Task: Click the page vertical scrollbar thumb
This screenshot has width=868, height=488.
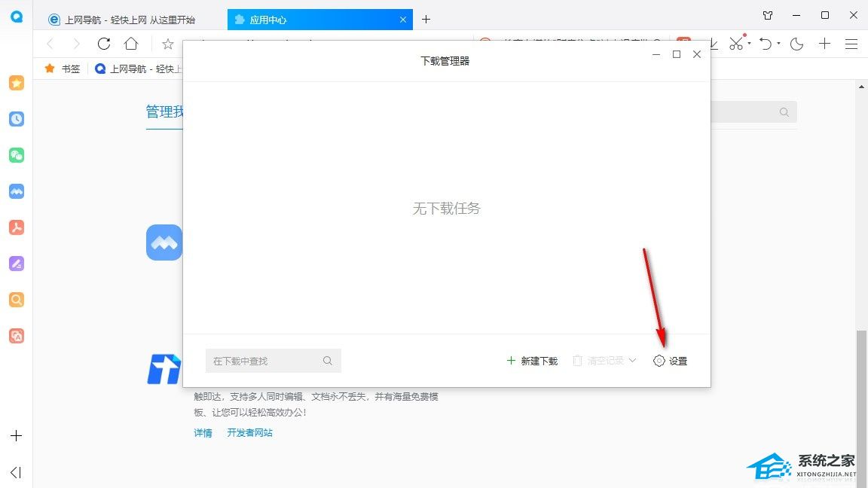Action: pyautogui.click(x=860, y=408)
